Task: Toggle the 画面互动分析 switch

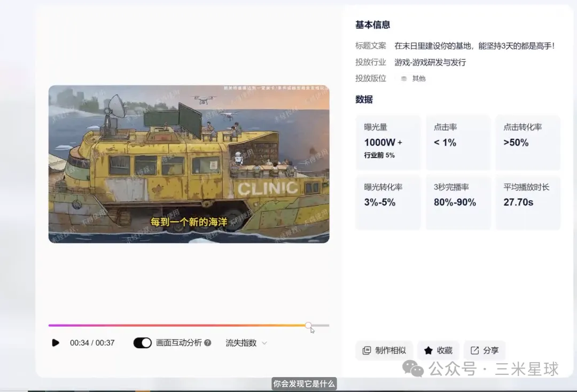Action: coord(143,343)
